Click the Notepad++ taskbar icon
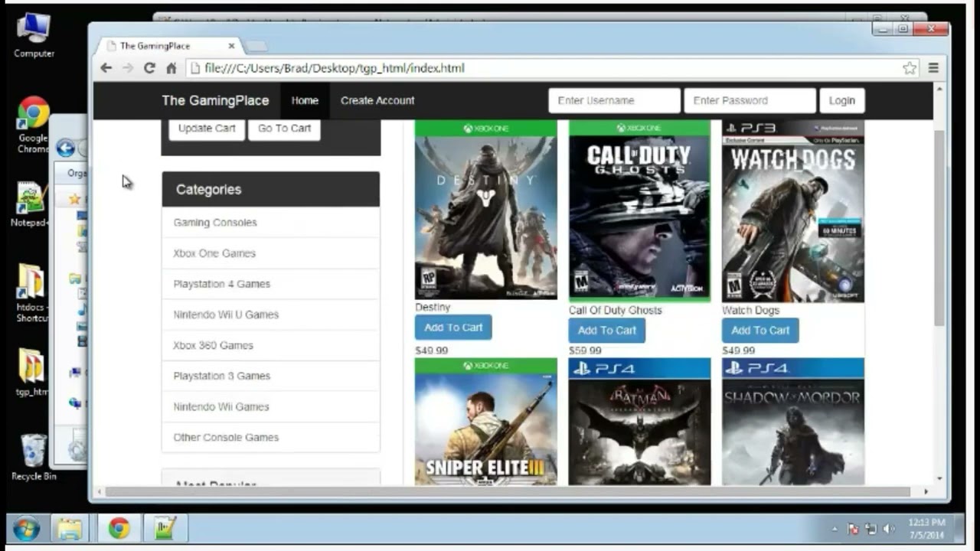 point(165,529)
